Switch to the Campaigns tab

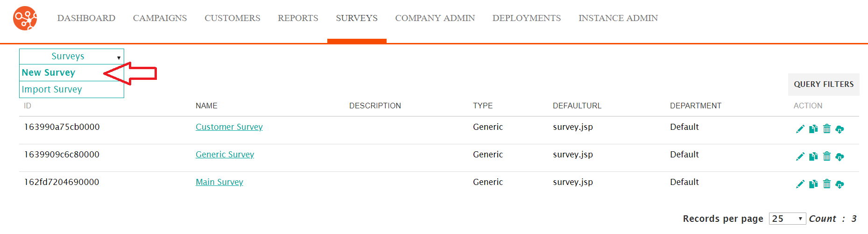click(160, 18)
